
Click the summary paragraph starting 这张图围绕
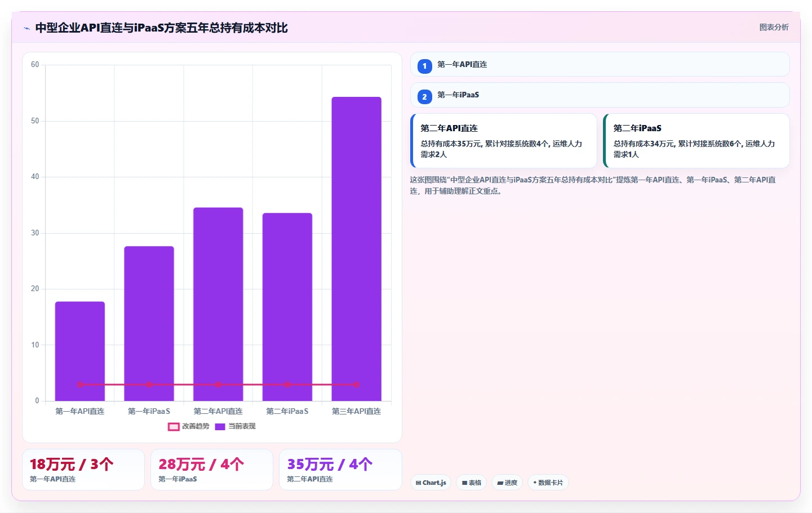(x=593, y=185)
